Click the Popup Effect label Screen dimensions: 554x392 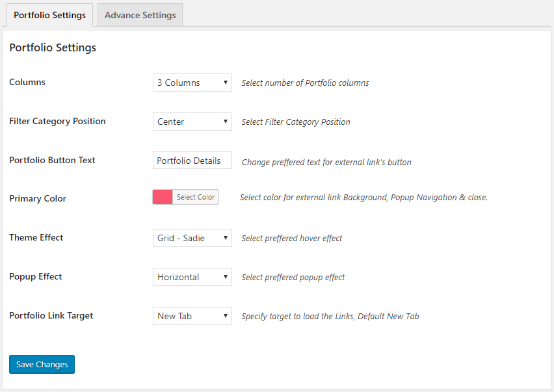tap(36, 276)
